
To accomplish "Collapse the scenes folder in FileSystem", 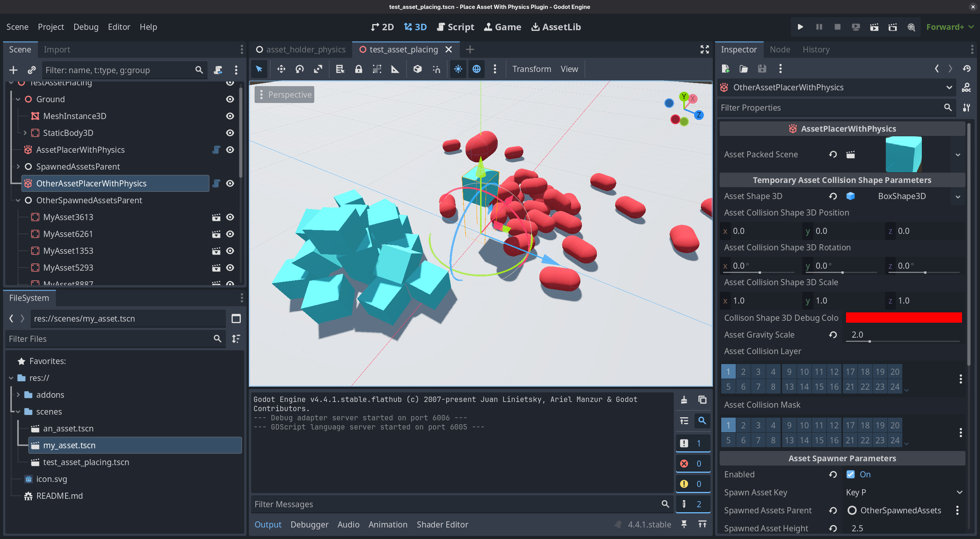I will click(x=18, y=412).
